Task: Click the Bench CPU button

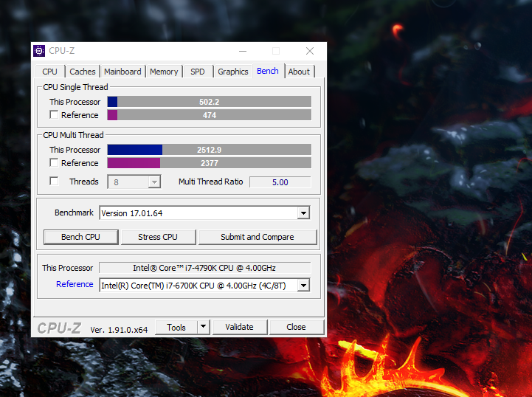Action: [x=80, y=237]
